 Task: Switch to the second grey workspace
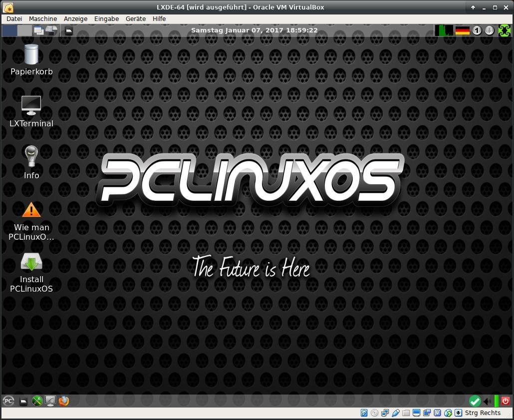(x=24, y=30)
